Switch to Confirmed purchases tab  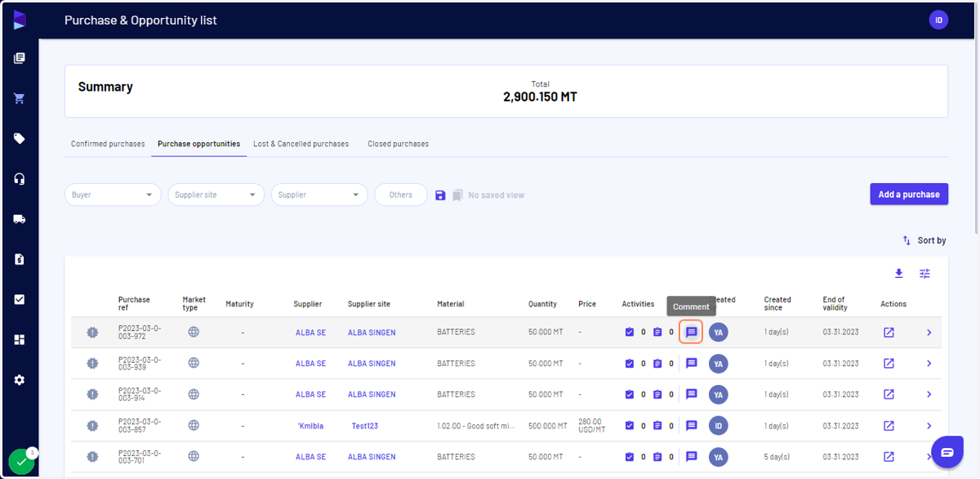(108, 144)
